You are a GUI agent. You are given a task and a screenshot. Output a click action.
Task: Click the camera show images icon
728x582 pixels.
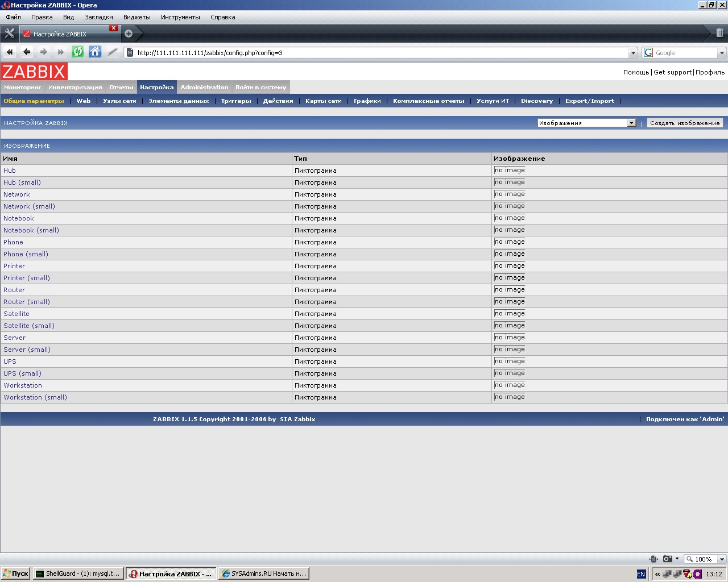pyautogui.click(x=668, y=559)
